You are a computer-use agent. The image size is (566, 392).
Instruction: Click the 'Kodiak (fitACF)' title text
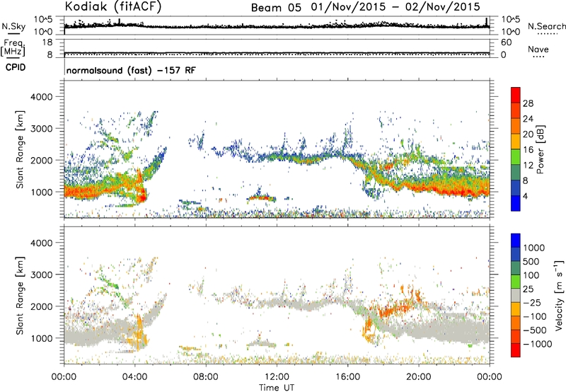click(x=113, y=7)
